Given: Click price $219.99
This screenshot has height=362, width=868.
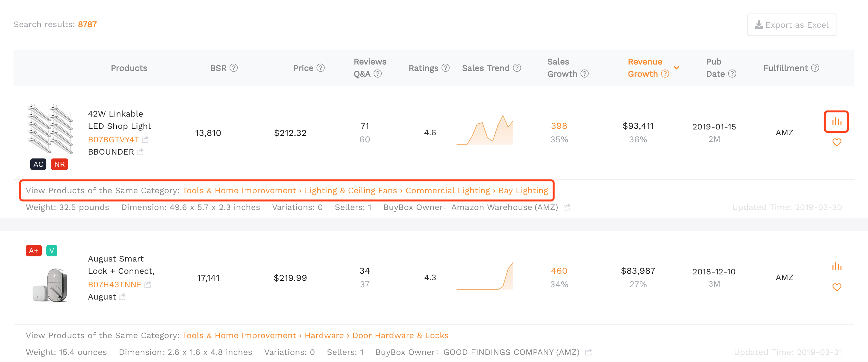Looking at the screenshot, I should click(x=290, y=278).
